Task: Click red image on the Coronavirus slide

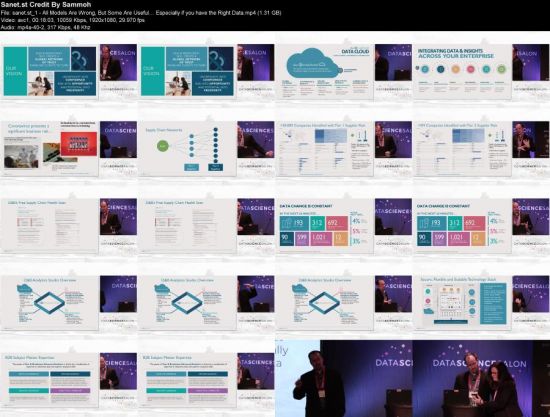Action: (x=79, y=143)
